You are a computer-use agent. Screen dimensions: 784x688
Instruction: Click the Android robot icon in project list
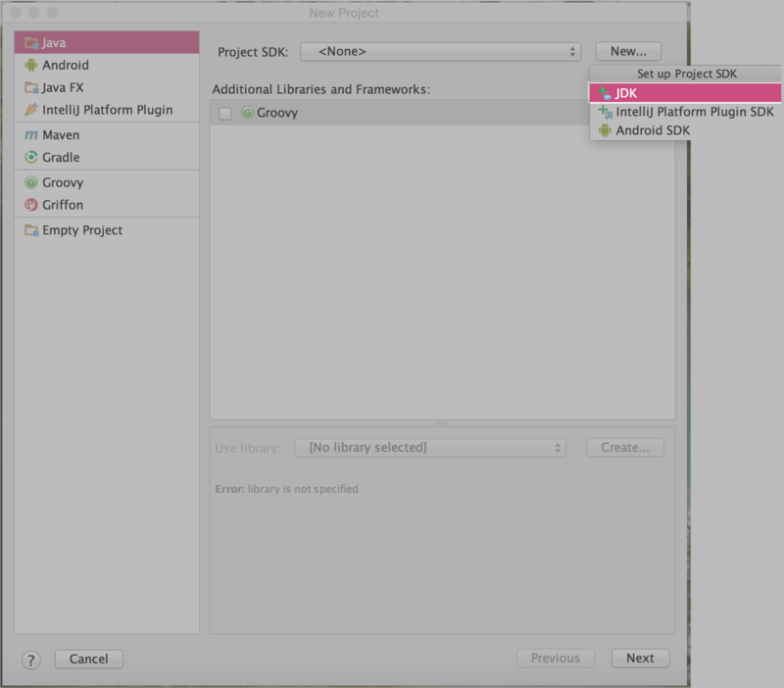(x=31, y=65)
